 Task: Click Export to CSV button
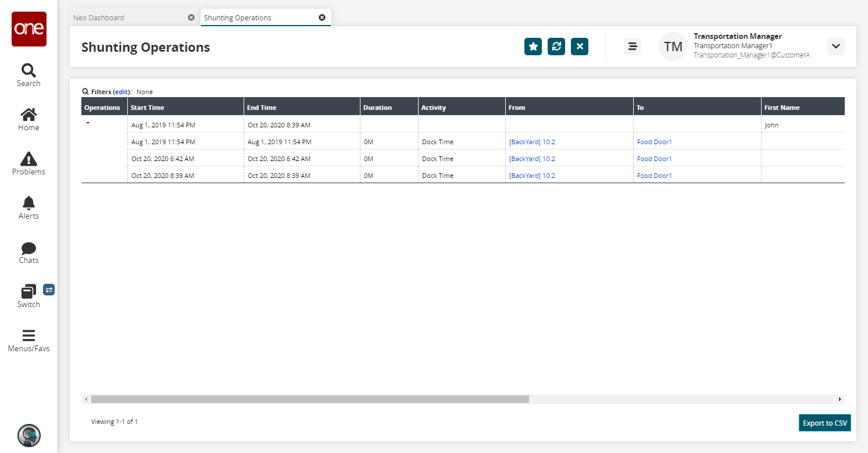pos(824,423)
